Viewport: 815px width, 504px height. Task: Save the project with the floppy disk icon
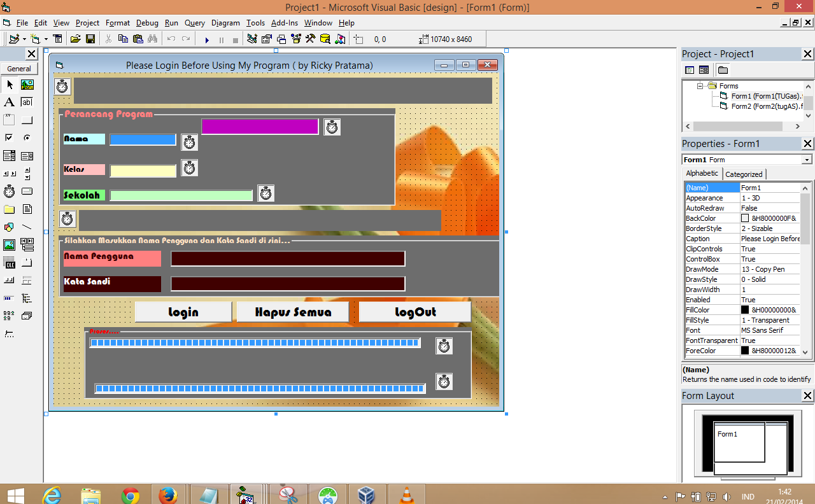[x=90, y=39]
